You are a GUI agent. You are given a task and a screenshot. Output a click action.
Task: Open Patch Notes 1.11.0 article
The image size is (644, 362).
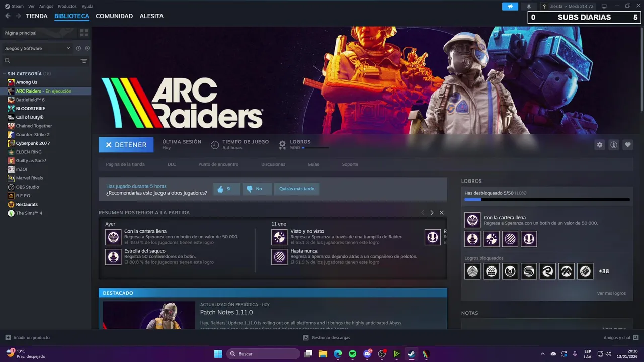pyautogui.click(x=226, y=312)
